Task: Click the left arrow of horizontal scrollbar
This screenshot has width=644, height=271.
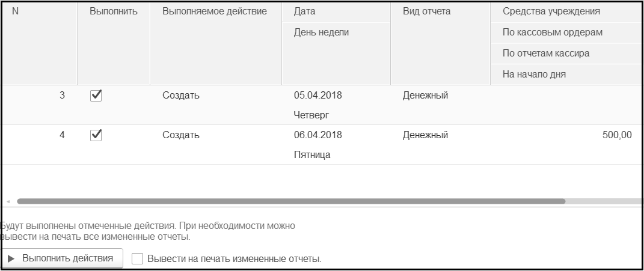Action: point(8,201)
